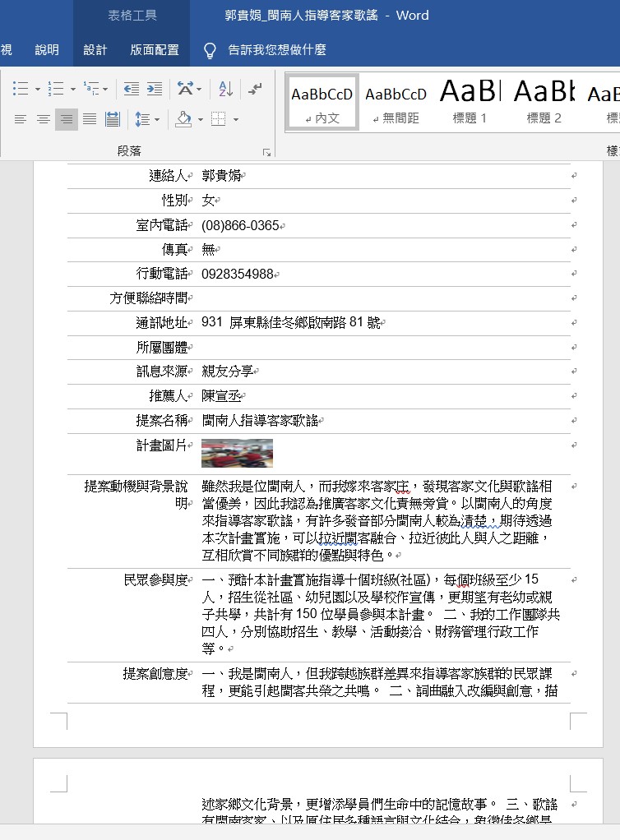Click the 方便聯絡時間 label
Screen dimensions: 620x840
(149, 298)
